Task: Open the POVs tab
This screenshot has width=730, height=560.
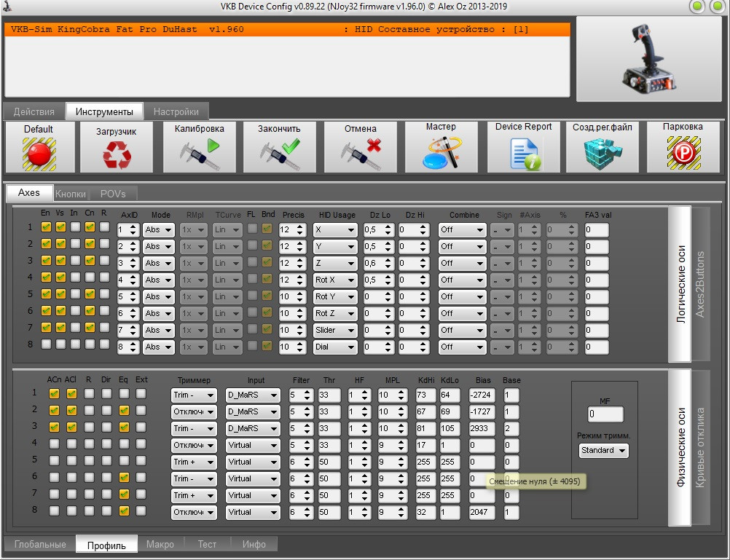Action: click(x=113, y=194)
